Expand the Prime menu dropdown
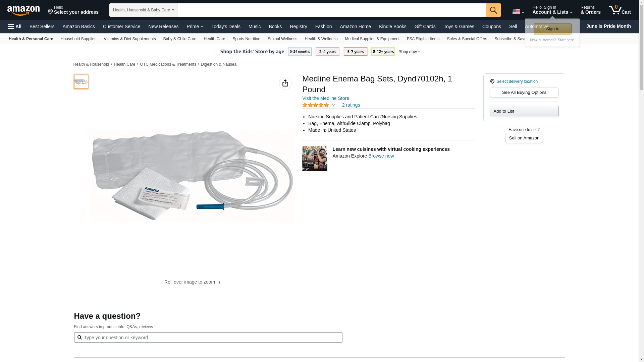This screenshot has width=644, height=362. (x=195, y=26)
